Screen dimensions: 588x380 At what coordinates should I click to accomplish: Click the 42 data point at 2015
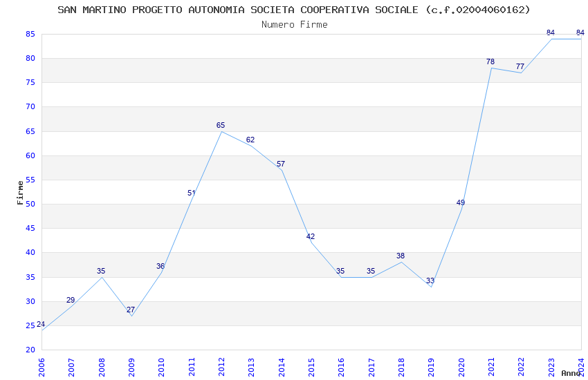tap(311, 236)
